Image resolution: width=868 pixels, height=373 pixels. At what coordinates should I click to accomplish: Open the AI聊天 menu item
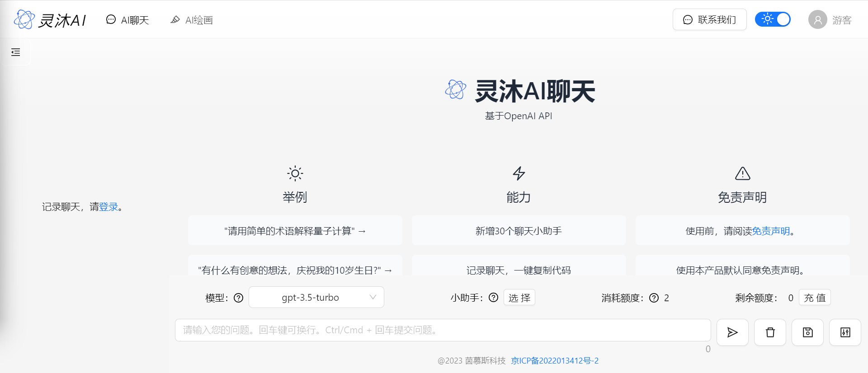pyautogui.click(x=127, y=20)
